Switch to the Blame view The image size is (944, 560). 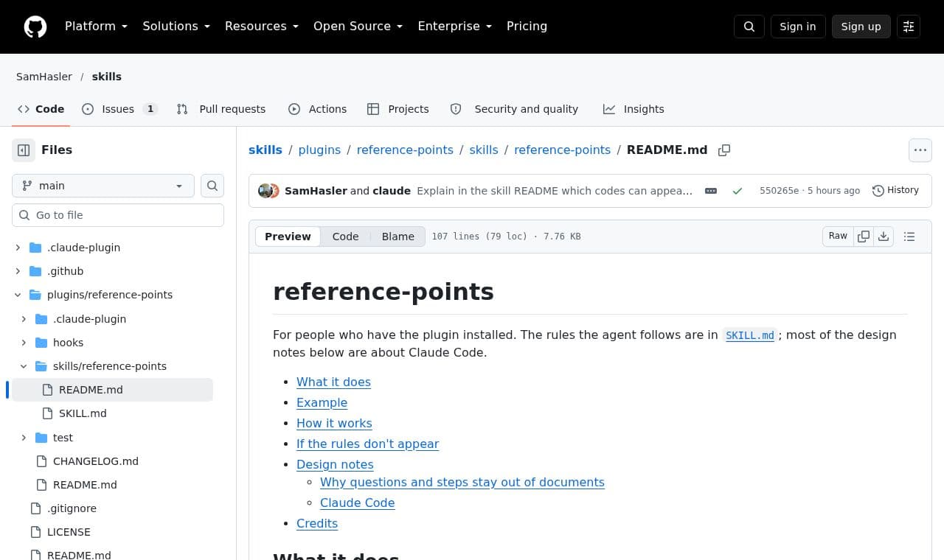[x=398, y=237]
